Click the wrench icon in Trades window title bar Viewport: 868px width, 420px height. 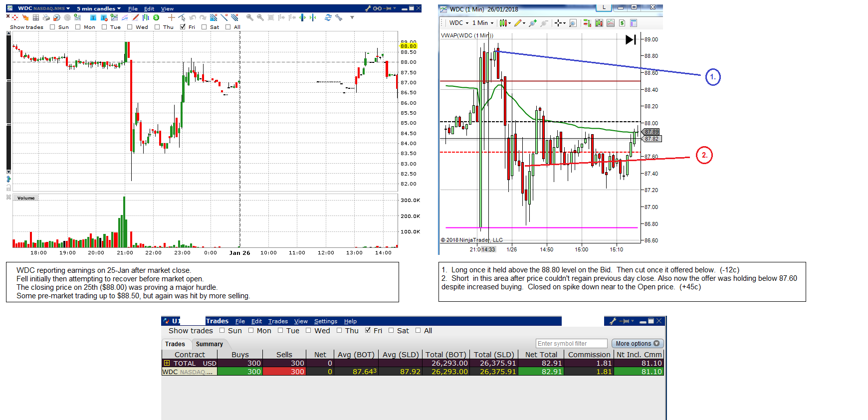613,321
